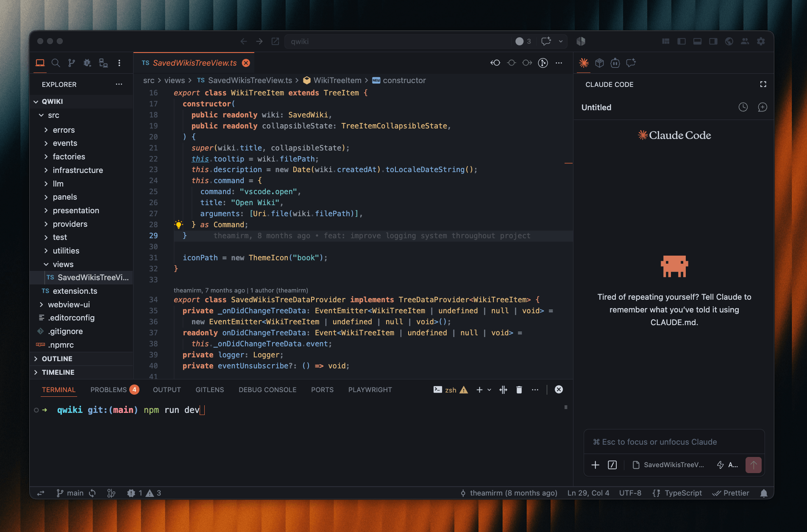This screenshot has height=532, width=807.
Task: Open the Source Control view icon
Action: click(72, 63)
